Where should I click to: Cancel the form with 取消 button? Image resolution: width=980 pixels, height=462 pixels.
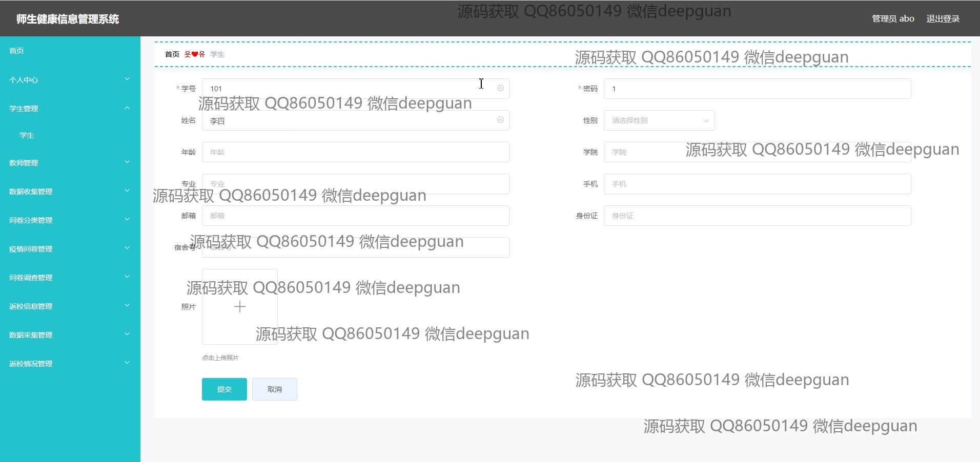275,389
